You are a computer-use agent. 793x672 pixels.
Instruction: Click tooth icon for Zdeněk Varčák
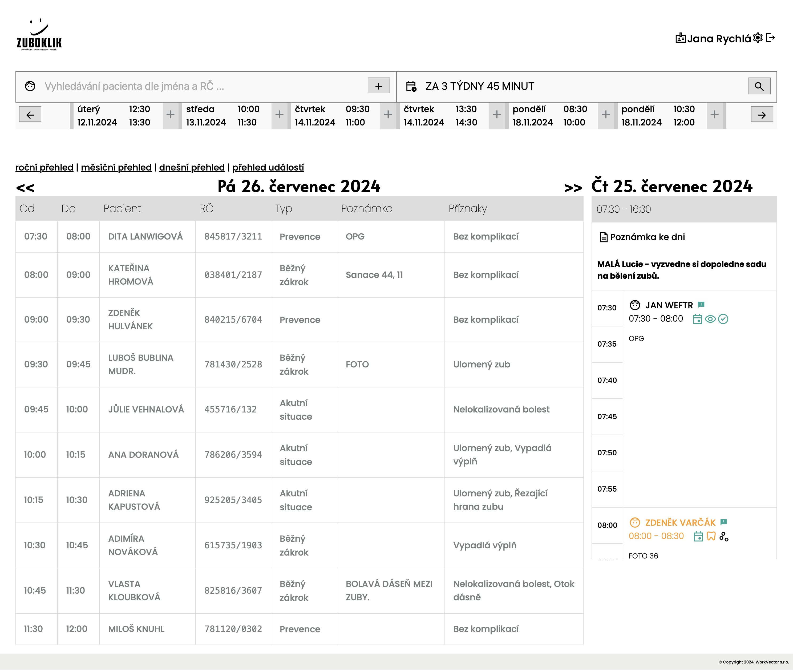point(711,536)
